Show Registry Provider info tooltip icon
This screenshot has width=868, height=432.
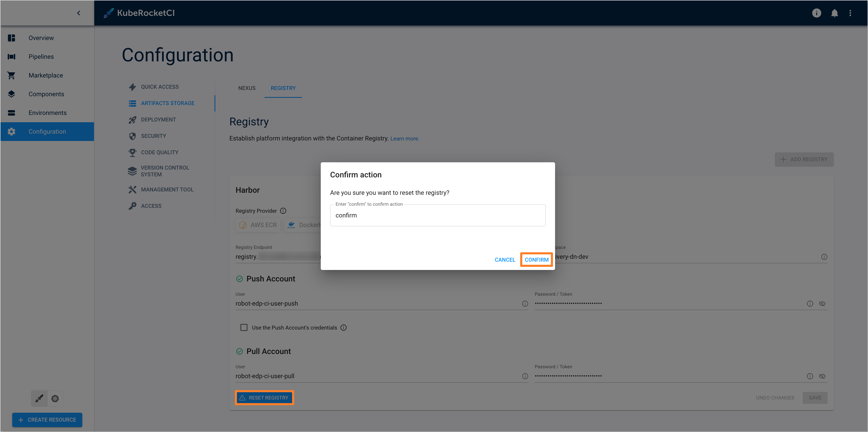283,211
